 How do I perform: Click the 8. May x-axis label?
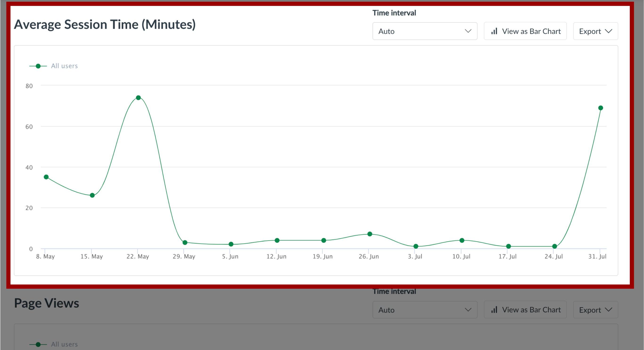coord(45,256)
